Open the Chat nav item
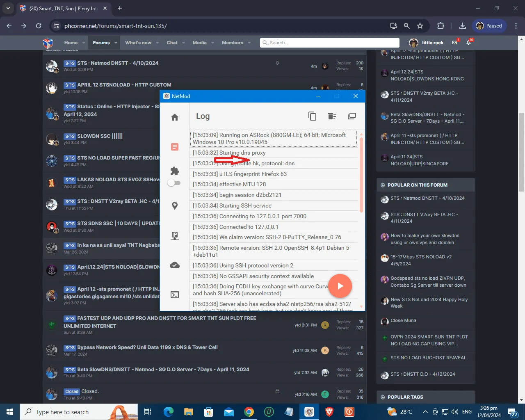 click(x=172, y=43)
